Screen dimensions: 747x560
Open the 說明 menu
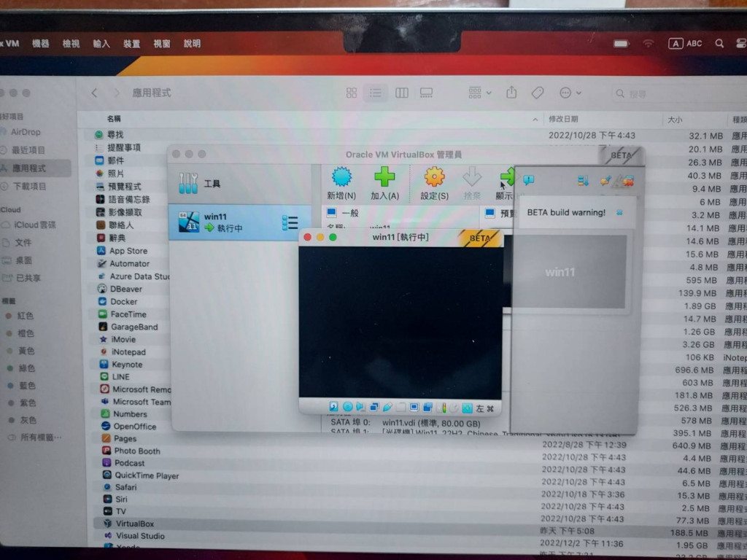pos(192,43)
